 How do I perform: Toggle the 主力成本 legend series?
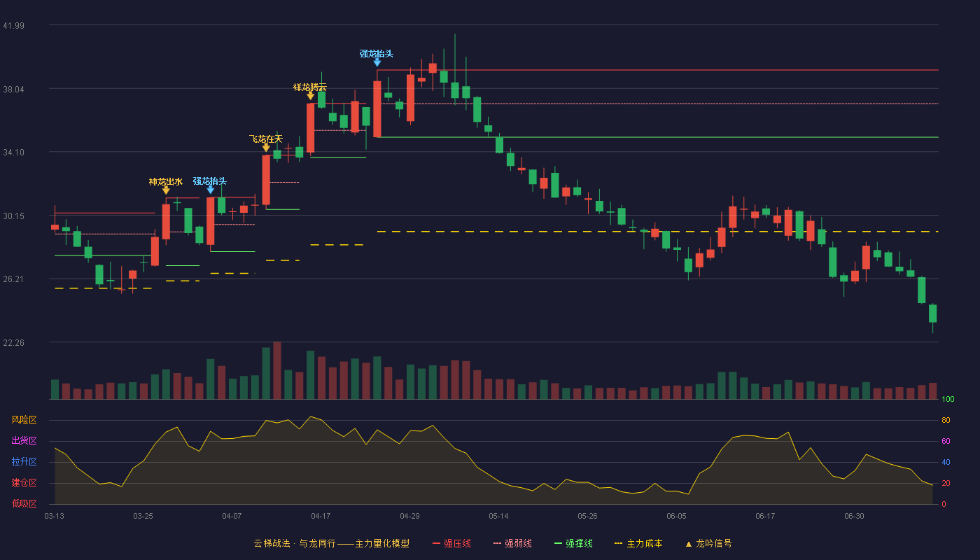(638, 543)
